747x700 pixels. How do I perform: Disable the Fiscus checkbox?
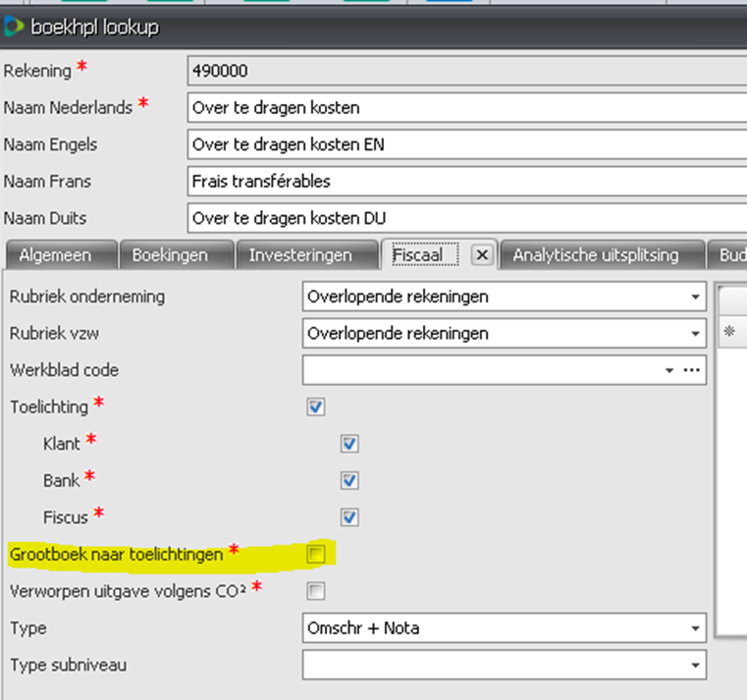click(349, 516)
